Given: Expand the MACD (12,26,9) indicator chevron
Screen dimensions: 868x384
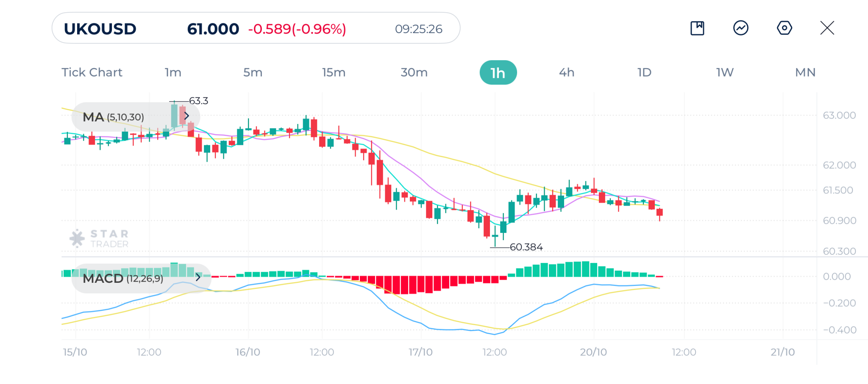Looking at the screenshot, I should click(198, 278).
